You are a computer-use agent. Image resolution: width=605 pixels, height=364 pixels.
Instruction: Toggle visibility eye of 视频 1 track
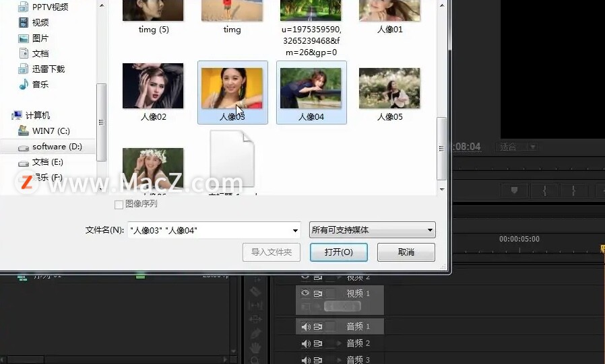305,293
